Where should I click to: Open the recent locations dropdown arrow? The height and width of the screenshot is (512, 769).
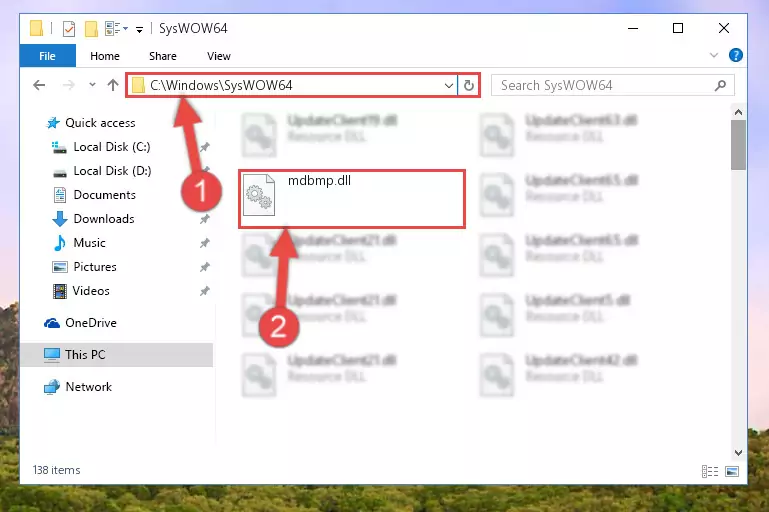click(92, 85)
